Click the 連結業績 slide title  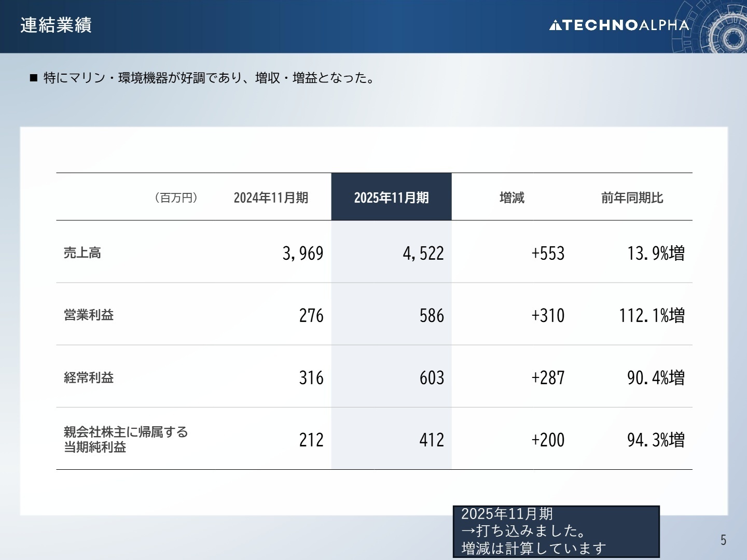[x=55, y=24]
